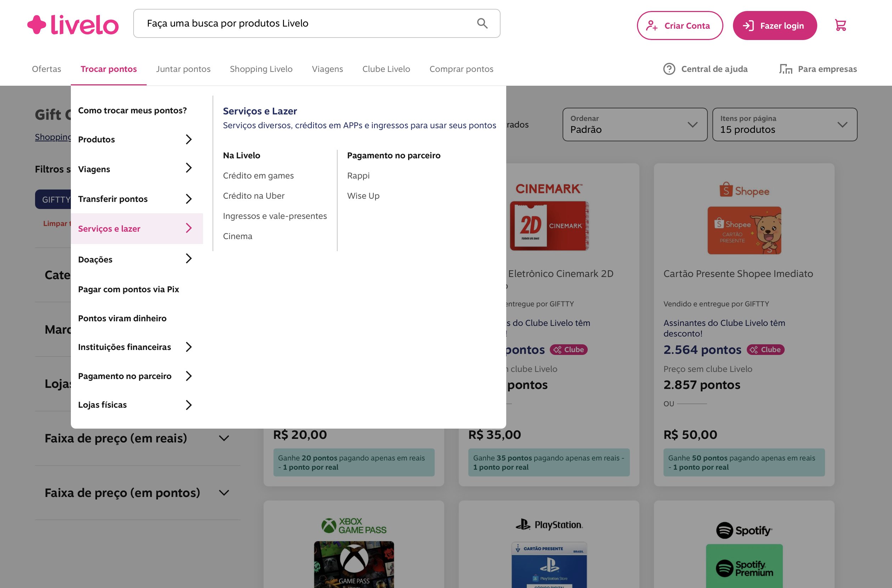Expand Instituições financeiras chevron
This screenshot has width=892, height=588.
(x=188, y=347)
